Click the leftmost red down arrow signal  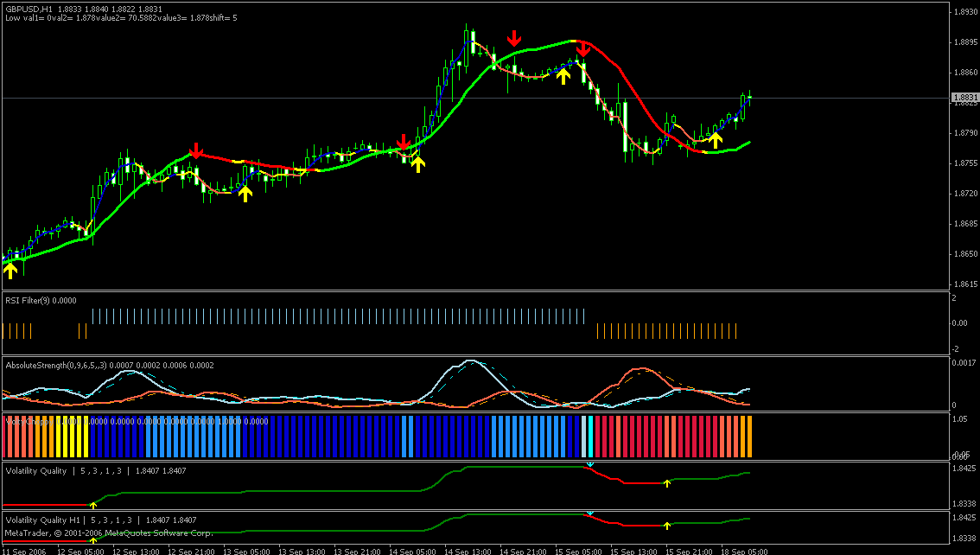pyautogui.click(x=196, y=151)
